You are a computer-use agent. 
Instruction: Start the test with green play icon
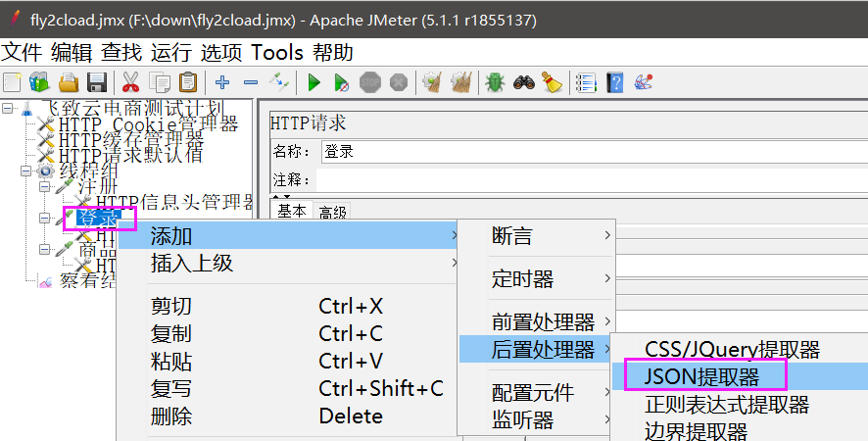pos(313,83)
